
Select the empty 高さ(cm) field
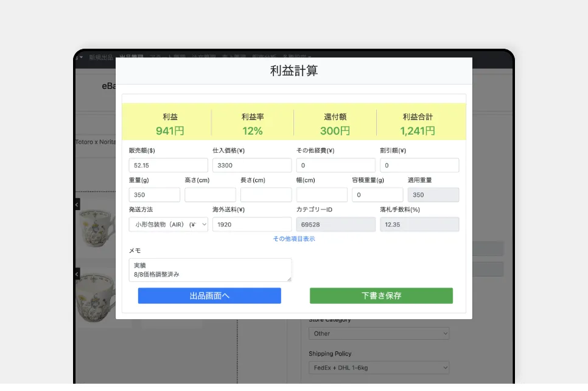[210, 195]
